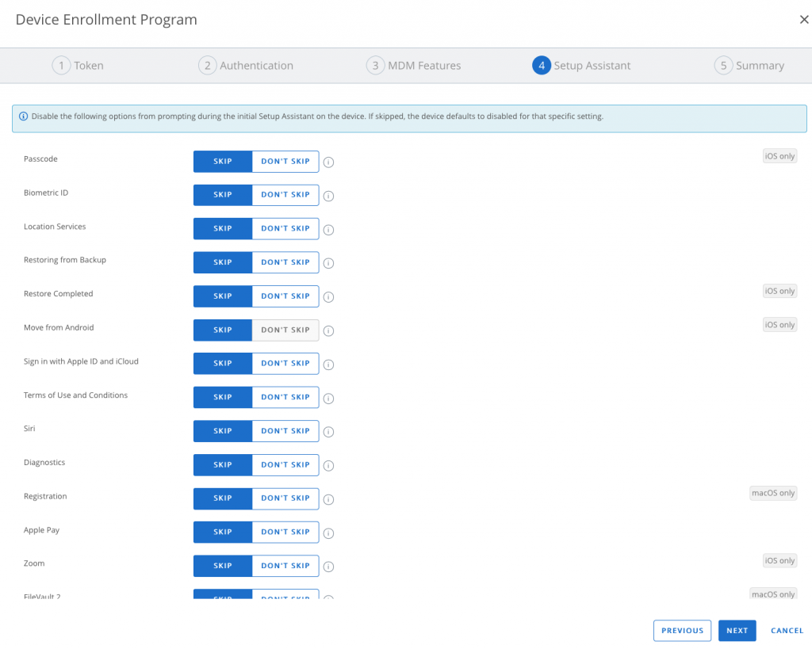Open the Location Services info icon
This screenshot has width=812, height=649.
coord(328,230)
